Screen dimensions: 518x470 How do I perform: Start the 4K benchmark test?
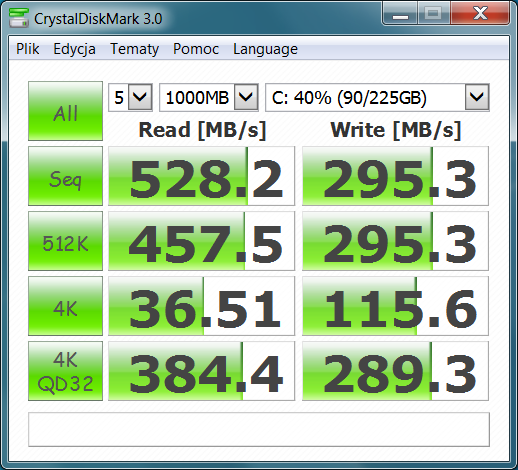[x=65, y=306]
